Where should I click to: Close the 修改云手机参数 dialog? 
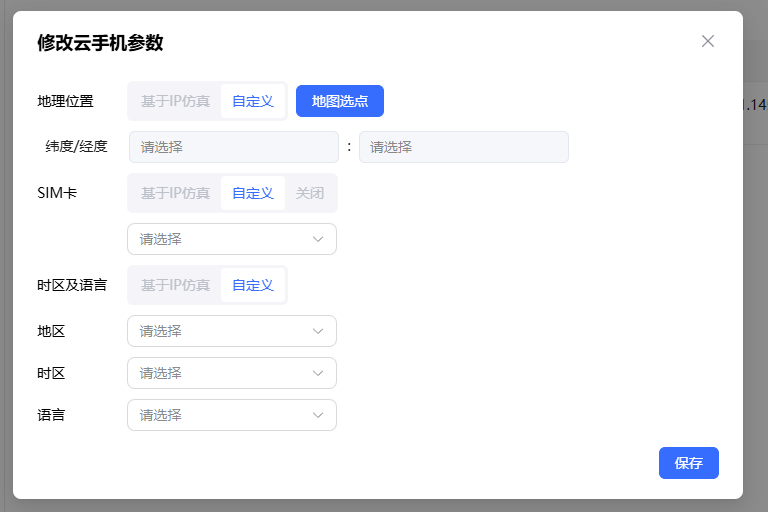click(x=708, y=41)
